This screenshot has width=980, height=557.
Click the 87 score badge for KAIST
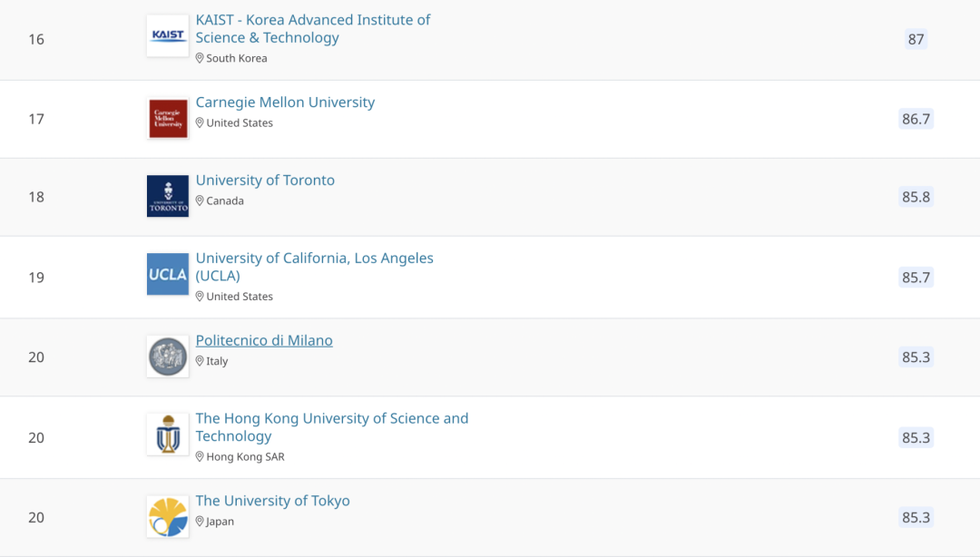(916, 39)
